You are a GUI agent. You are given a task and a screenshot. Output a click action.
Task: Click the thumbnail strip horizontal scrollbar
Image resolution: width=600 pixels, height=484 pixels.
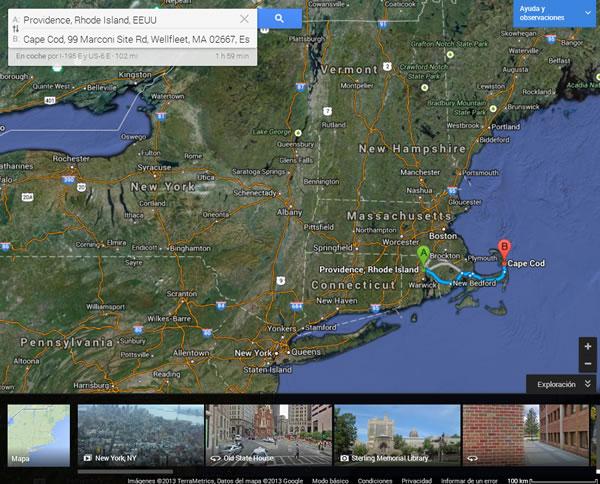(125, 472)
